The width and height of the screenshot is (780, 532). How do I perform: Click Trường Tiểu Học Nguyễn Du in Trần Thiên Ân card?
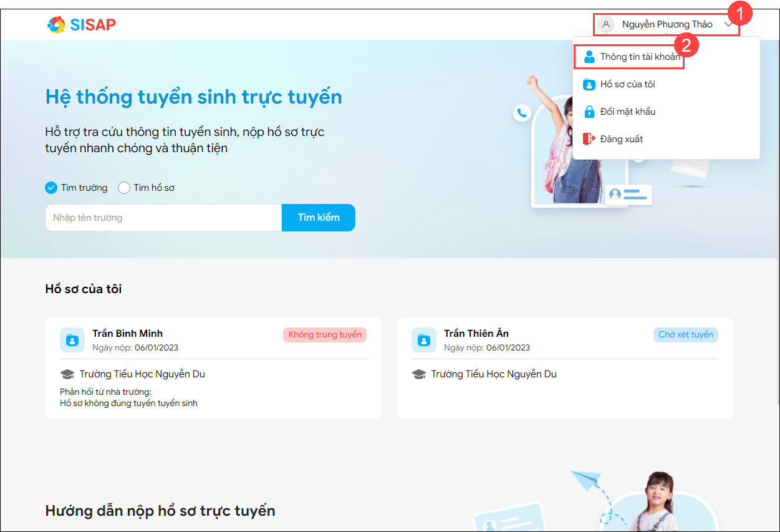pos(494,374)
